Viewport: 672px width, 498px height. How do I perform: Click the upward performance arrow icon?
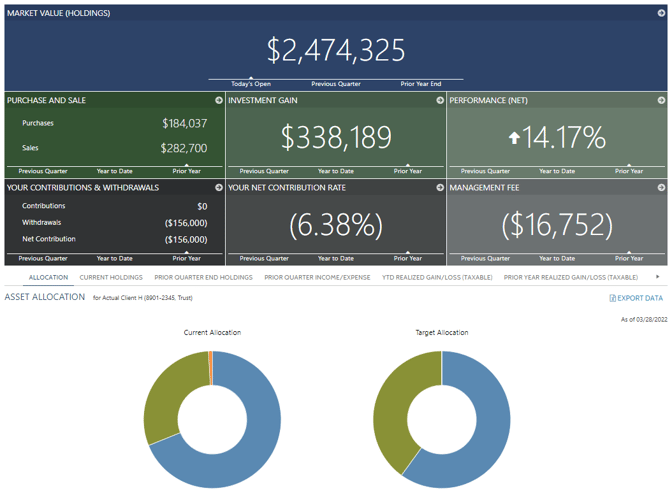point(514,138)
